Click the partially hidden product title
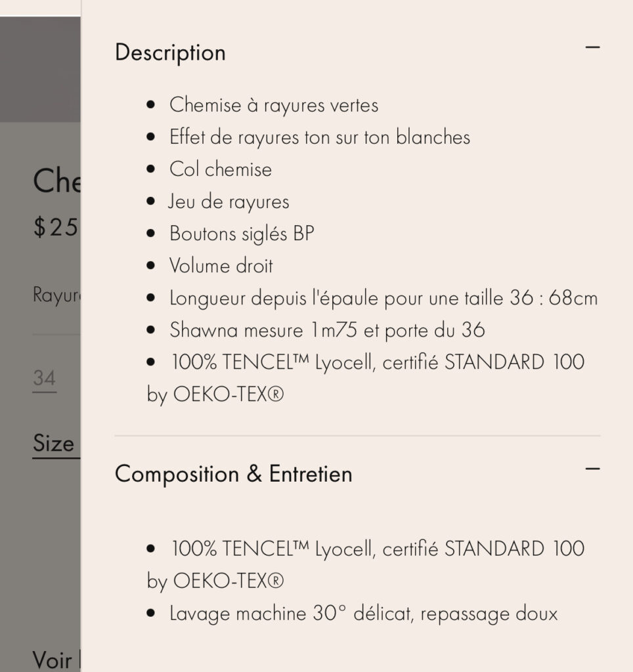This screenshot has height=672, width=633. (x=56, y=180)
